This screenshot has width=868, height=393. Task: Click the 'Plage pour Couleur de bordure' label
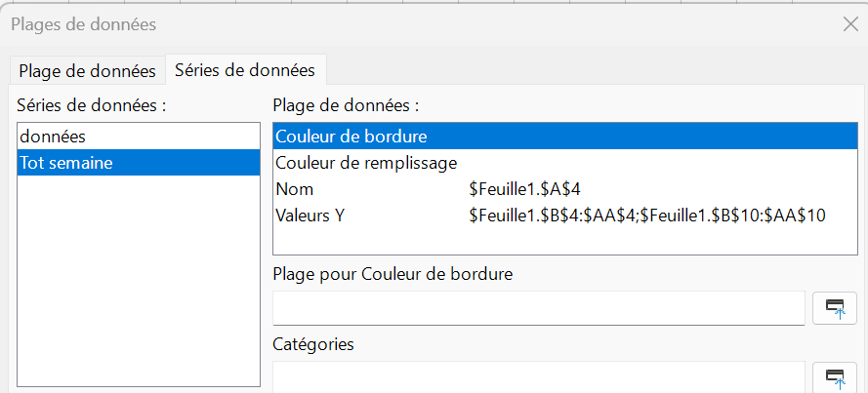(393, 274)
